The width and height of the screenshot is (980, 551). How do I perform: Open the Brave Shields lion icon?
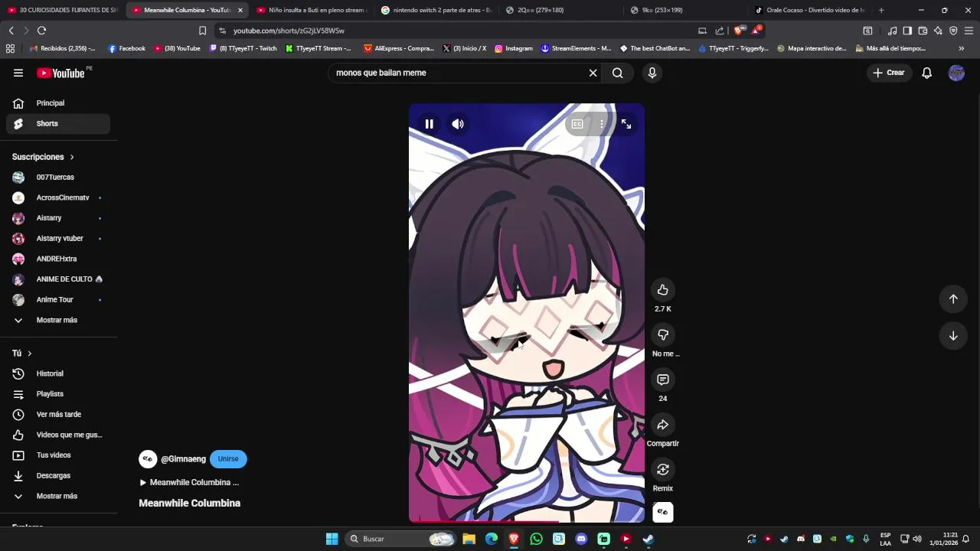tap(738, 31)
